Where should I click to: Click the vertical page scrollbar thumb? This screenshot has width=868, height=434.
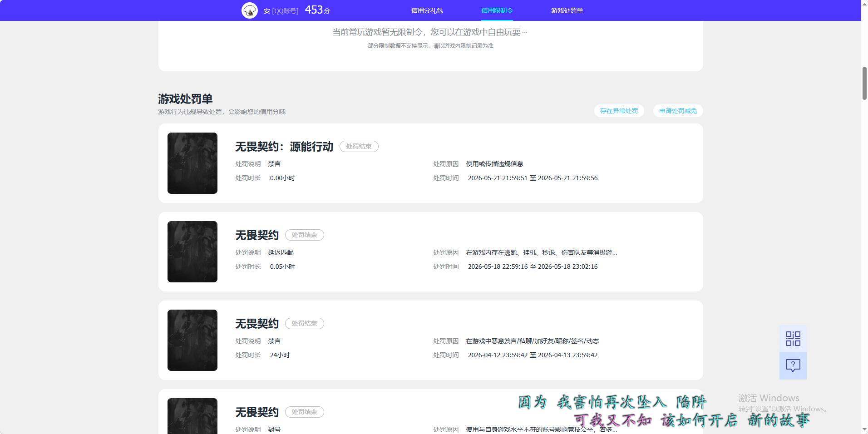pos(864,83)
